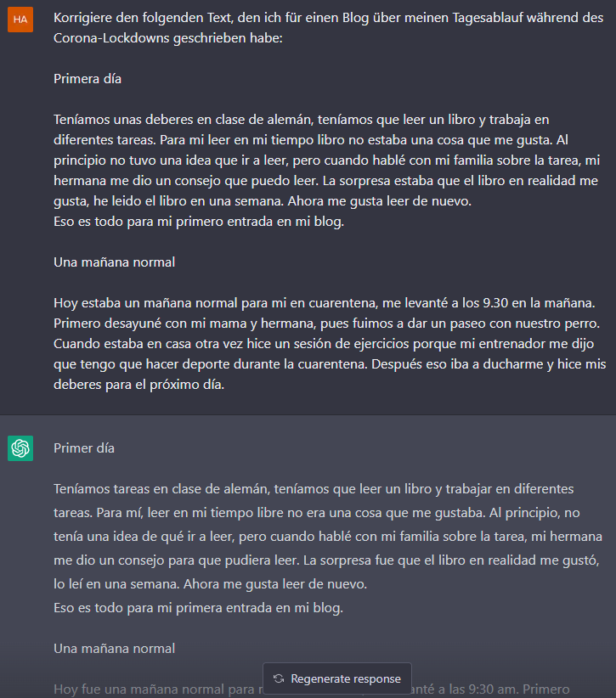The image size is (616, 698).
Task: Click the response line starting 'tenía una idea de qué'
Action: (328, 537)
